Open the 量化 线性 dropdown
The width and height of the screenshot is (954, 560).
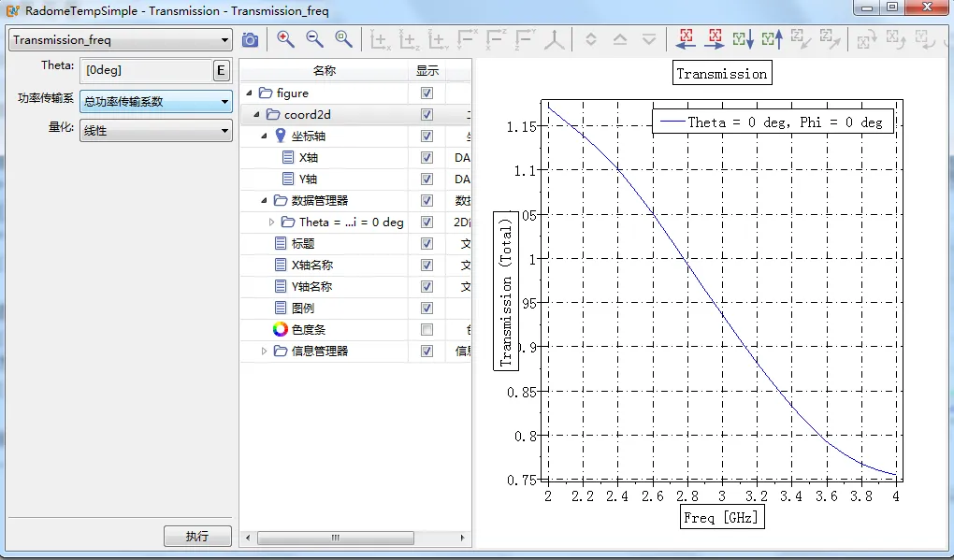point(155,131)
